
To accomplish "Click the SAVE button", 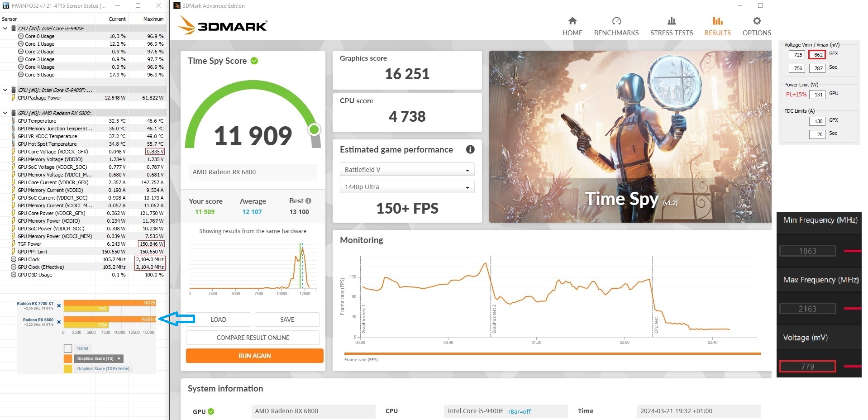I will [x=287, y=320].
